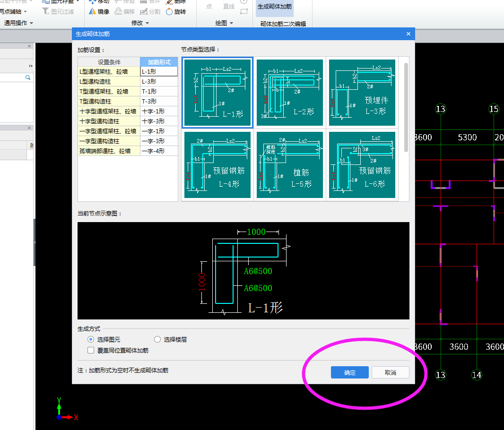Select the 植筋 L-5形 node thumbnail

pyautogui.click(x=290, y=165)
